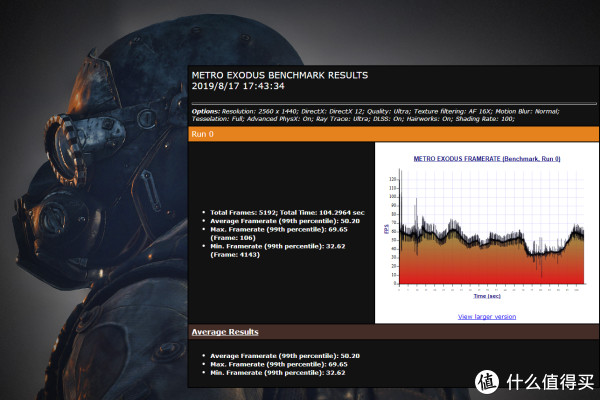Open the 'View larger version' link
This screenshot has width=600, height=400.
[487, 317]
